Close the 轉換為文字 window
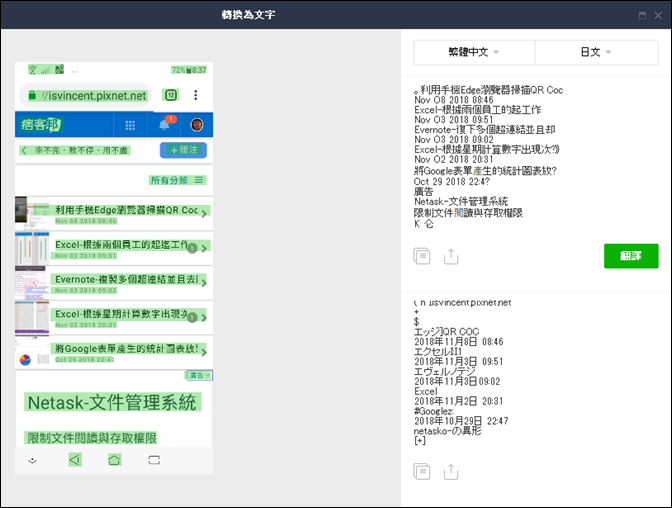The width and height of the screenshot is (672, 508). (658, 15)
